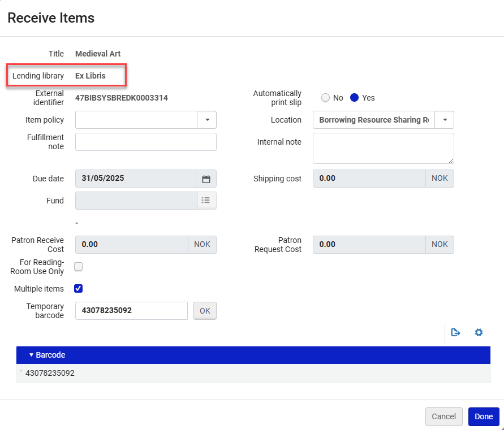Click NOK currency beside Patron Receive Cost

coord(202,245)
